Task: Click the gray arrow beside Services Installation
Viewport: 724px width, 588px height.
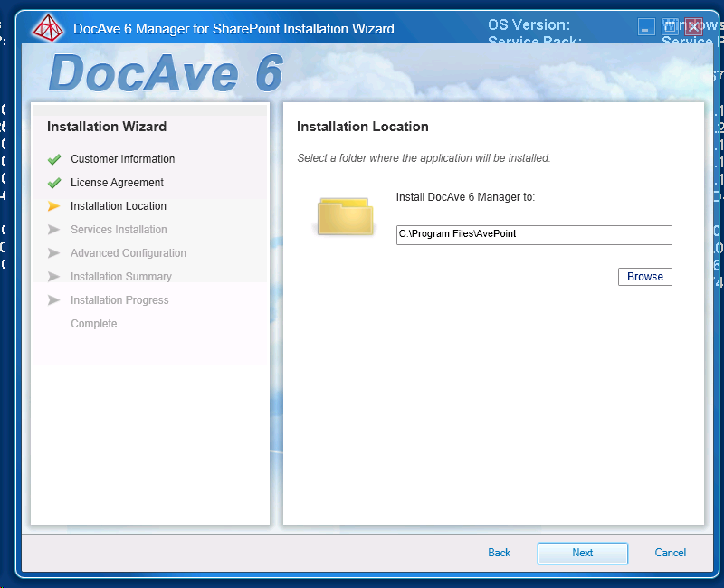Action: coord(53,229)
